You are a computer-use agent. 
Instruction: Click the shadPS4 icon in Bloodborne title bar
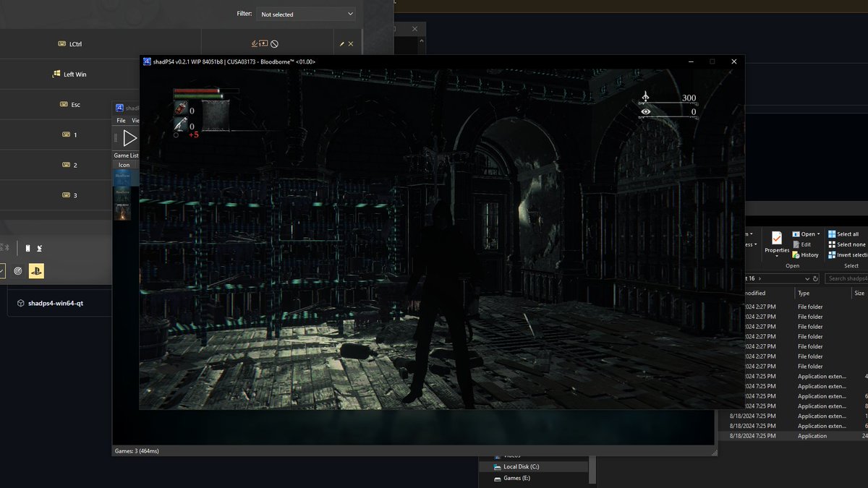(x=147, y=61)
